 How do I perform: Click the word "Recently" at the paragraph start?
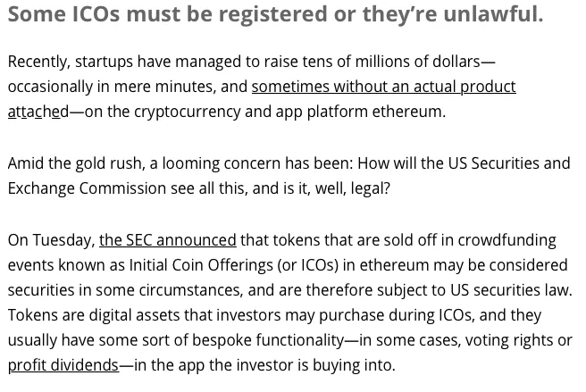click(39, 62)
